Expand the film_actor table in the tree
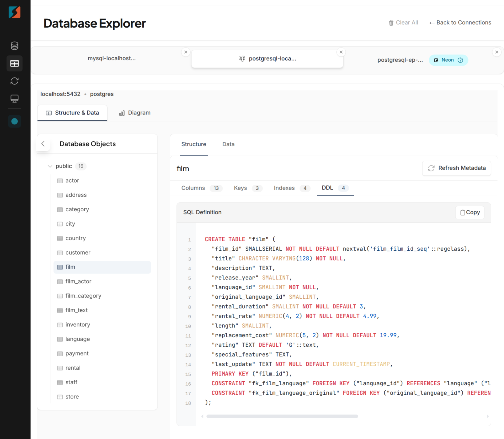 coord(78,281)
